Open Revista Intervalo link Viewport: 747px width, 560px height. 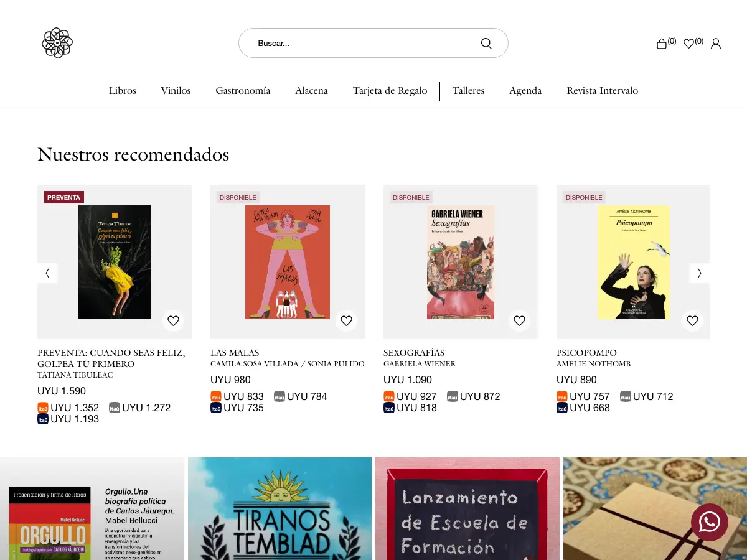click(602, 91)
